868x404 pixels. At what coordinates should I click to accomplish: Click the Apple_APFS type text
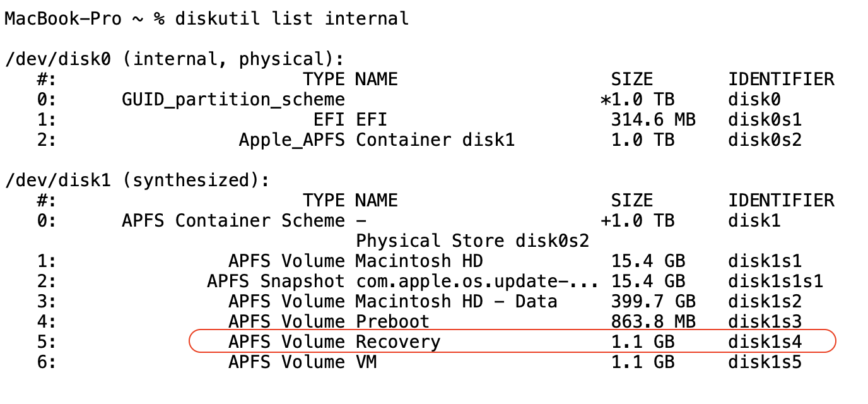(x=291, y=140)
